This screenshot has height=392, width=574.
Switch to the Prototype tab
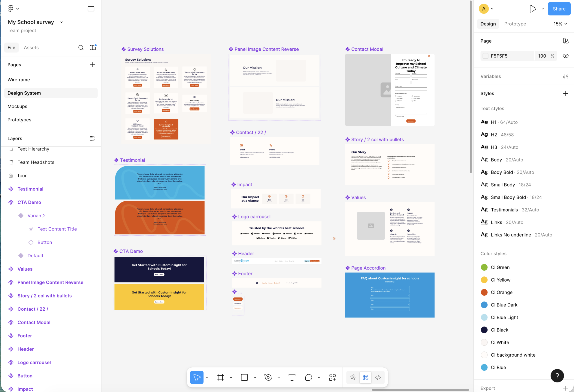(x=515, y=24)
